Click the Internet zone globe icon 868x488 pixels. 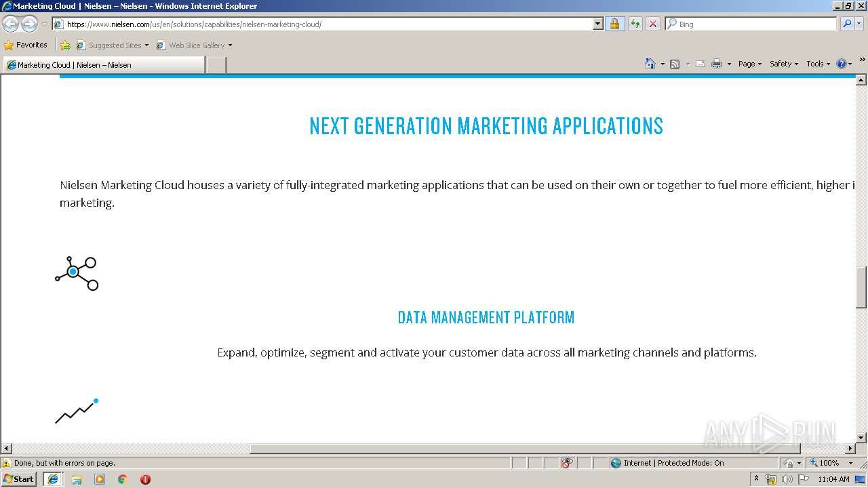pyautogui.click(x=616, y=463)
